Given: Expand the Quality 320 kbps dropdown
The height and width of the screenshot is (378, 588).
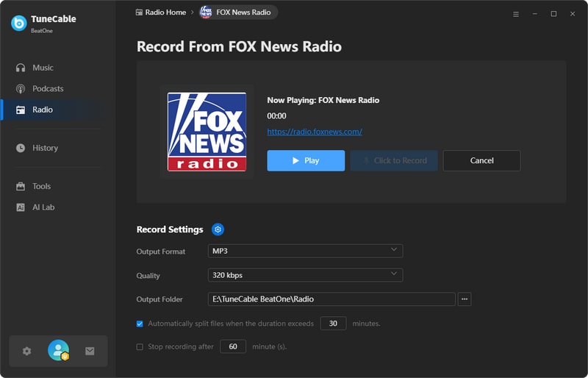Looking at the screenshot, I should [305, 275].
